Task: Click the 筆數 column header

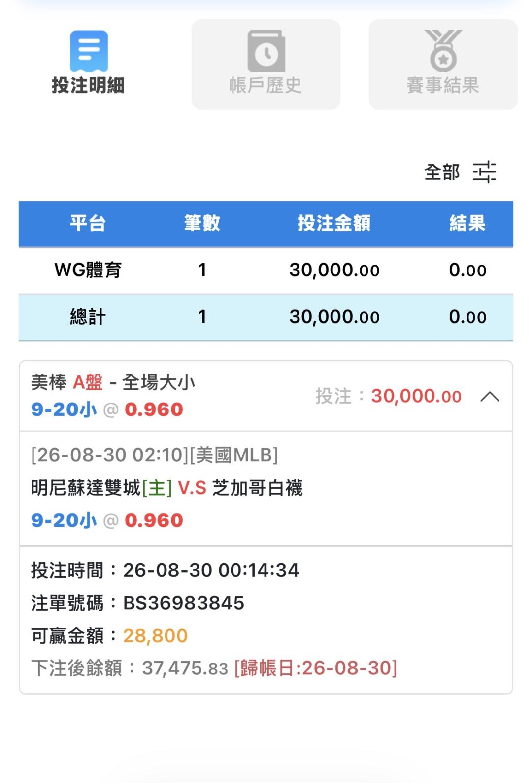Action: click(202, 223)
